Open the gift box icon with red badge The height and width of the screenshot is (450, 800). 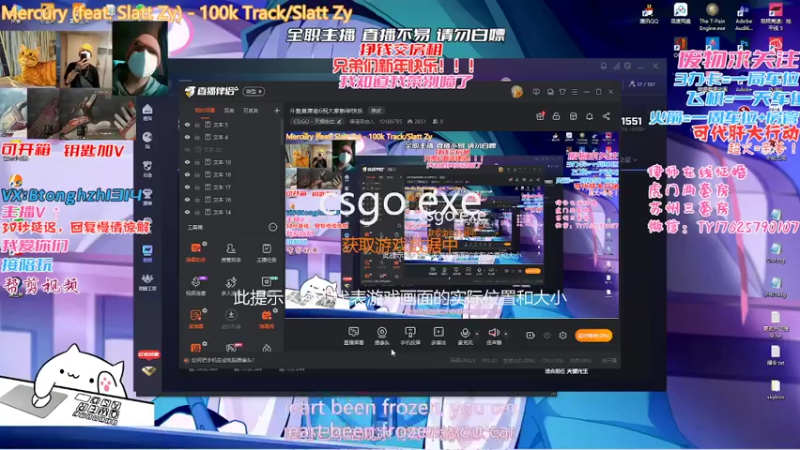pyautogui.click(x=540, y=116)
